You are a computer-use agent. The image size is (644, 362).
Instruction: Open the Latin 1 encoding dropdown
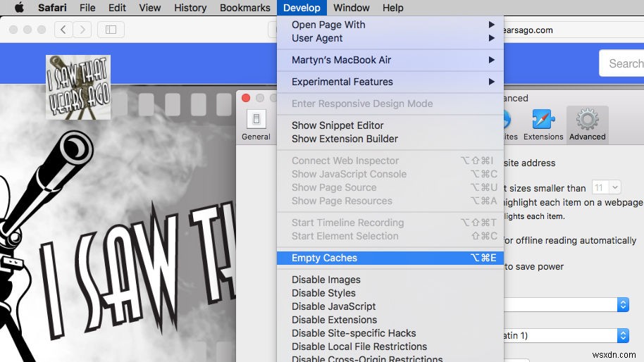tap(566, 335)
